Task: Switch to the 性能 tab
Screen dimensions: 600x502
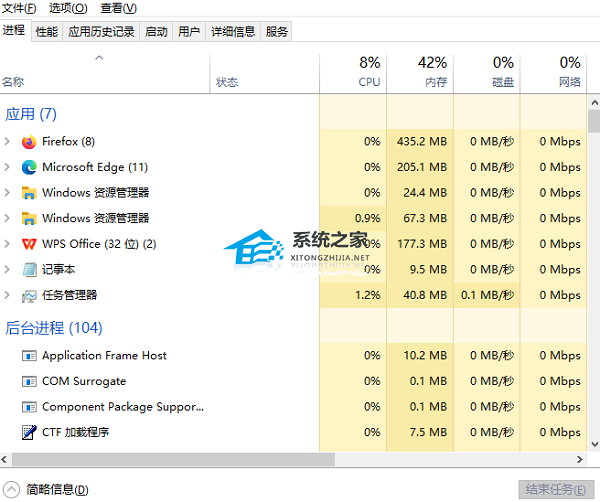Action: pos(46,31)
